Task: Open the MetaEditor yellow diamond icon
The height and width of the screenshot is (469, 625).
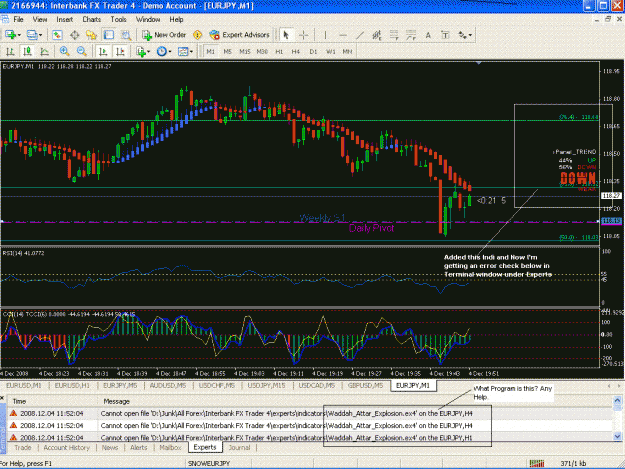Action: [197, 35]
